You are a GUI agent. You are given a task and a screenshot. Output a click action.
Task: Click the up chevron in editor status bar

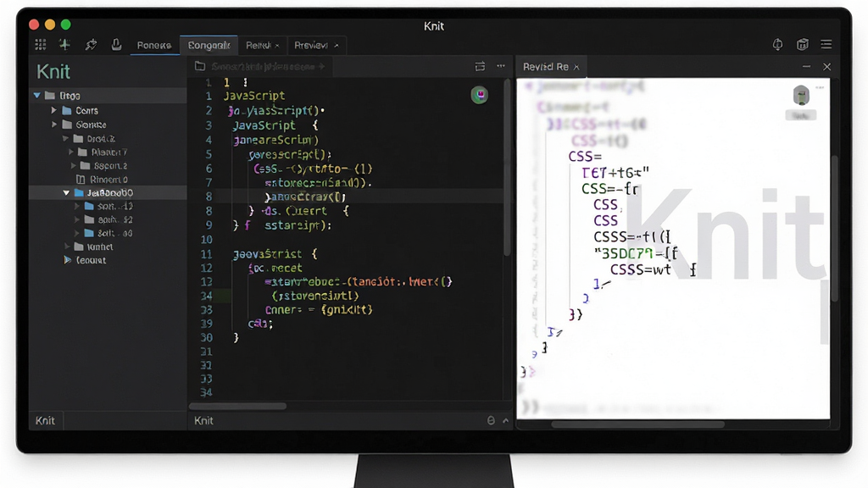(505, 420)
